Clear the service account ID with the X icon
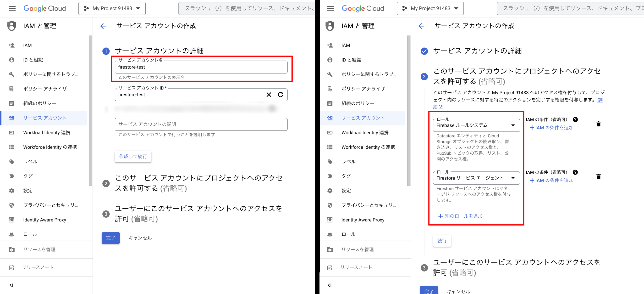Viewport: 644px width, 294px height. [269, 95]
